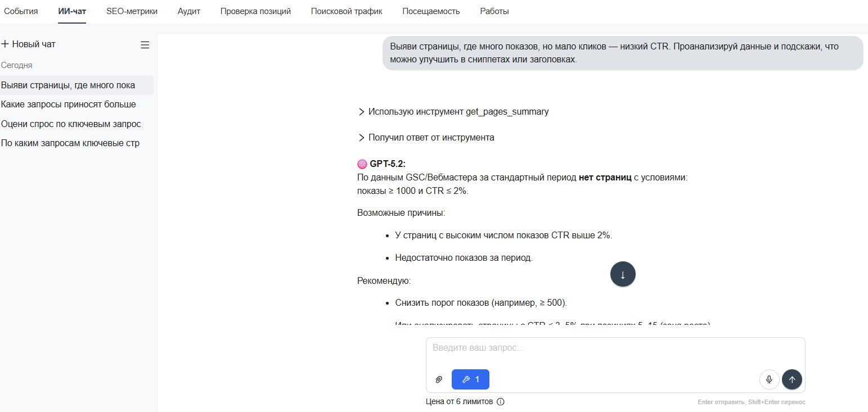
Task: Open the SEO-метрики tab
Action: (x=132, y=11)
